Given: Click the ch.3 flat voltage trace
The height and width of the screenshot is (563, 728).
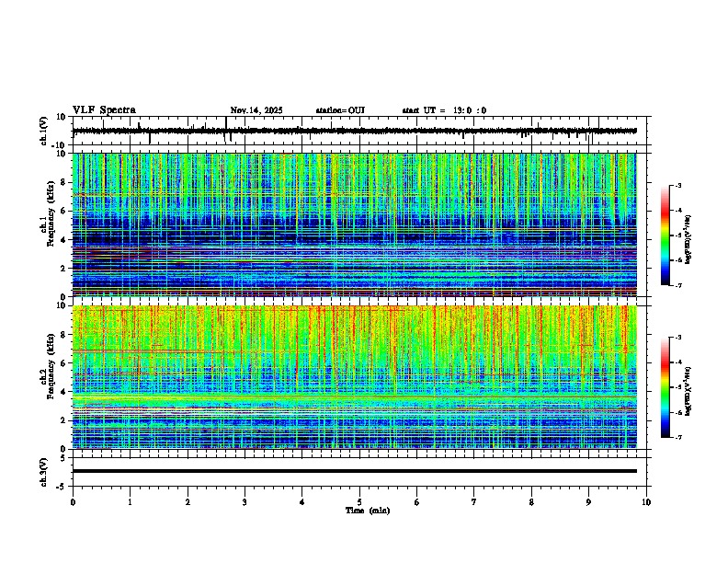Looking at the screenshot, I should tap(355, 471).
